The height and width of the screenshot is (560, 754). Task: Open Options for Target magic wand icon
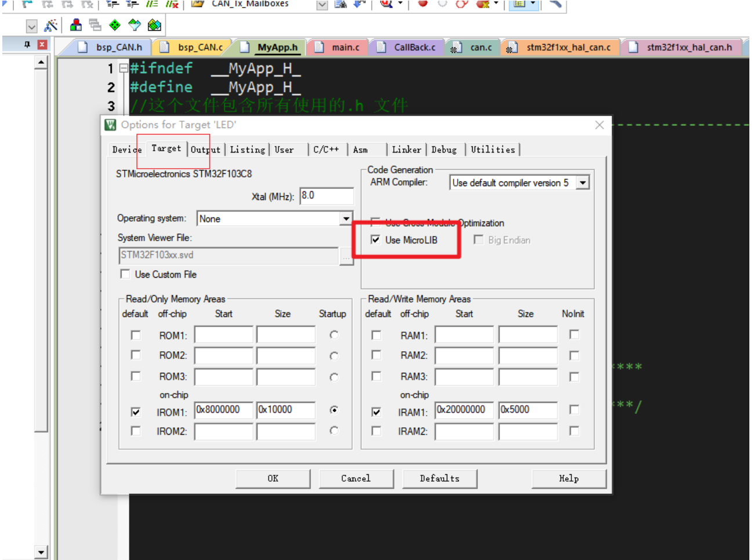point(51,26)
